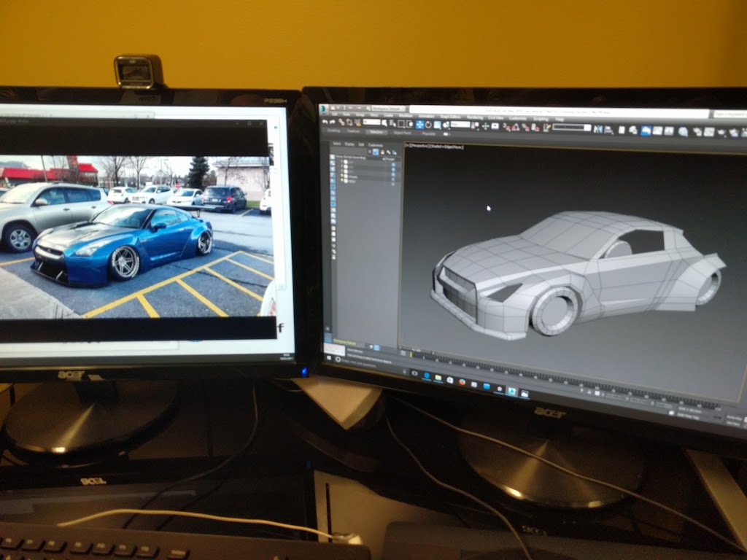The image size is (747, 560).
Task: Click the Mirror tool icon
Action: 598,129
